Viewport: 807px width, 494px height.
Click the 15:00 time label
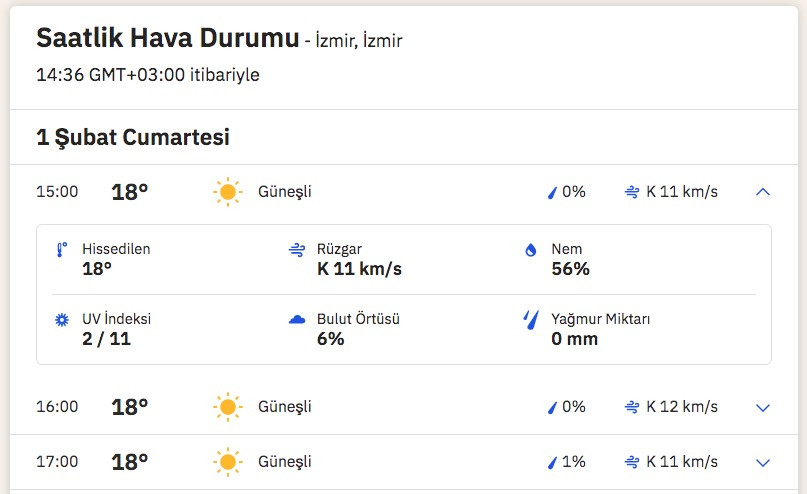[x=57, y=192]
